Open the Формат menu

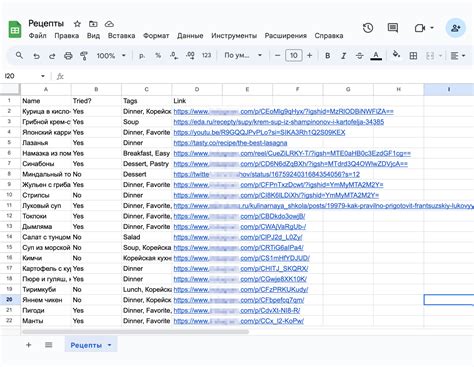(156, 36)
